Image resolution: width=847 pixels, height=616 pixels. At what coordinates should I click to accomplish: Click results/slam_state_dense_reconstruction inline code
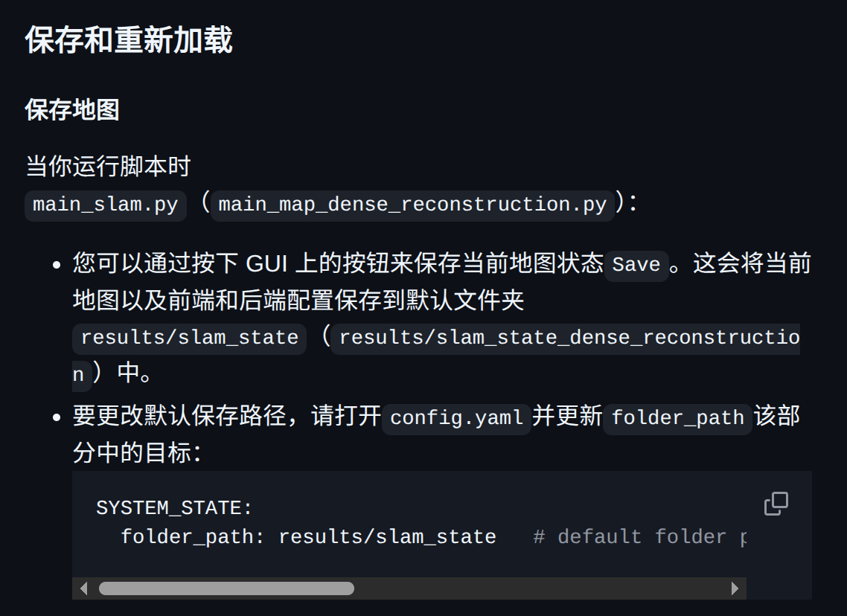pos(565,338)
